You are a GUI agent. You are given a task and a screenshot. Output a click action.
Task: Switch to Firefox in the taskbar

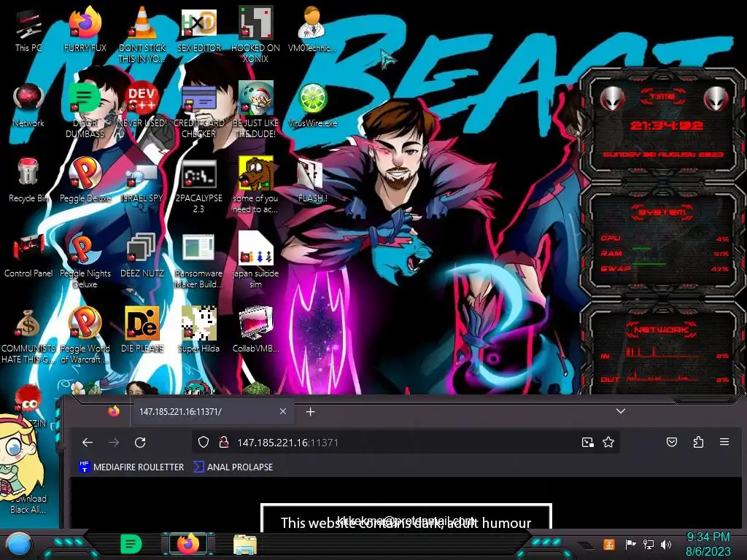188,544
